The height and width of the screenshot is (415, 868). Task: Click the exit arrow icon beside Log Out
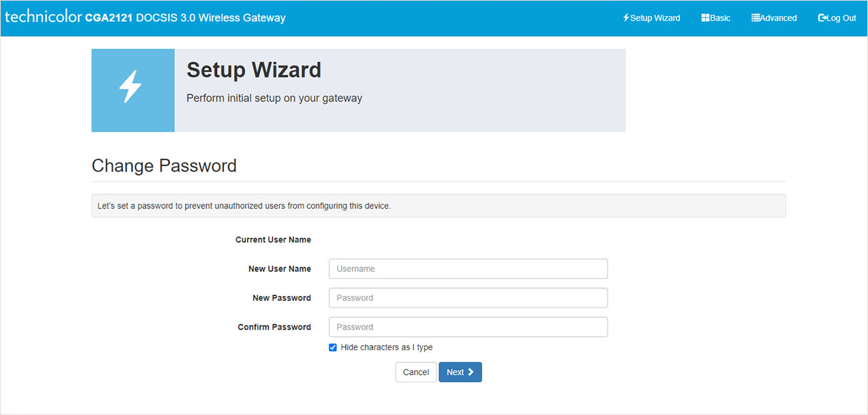pos(823,18)
